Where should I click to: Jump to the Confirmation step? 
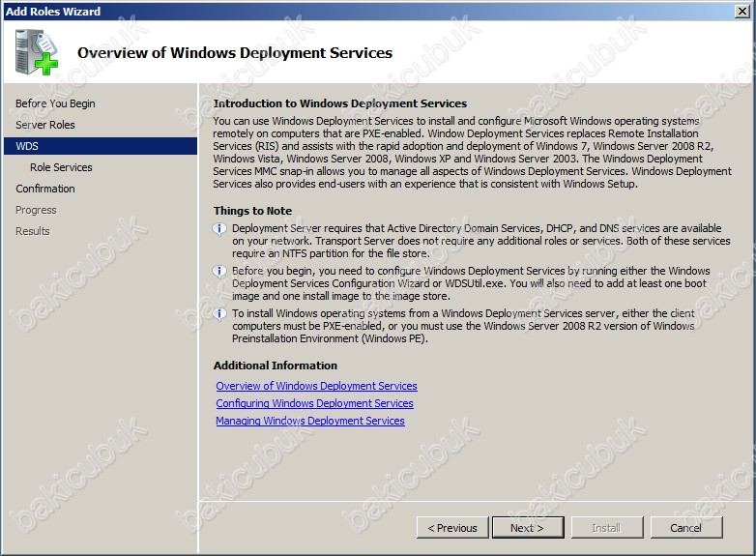point(45,189)
